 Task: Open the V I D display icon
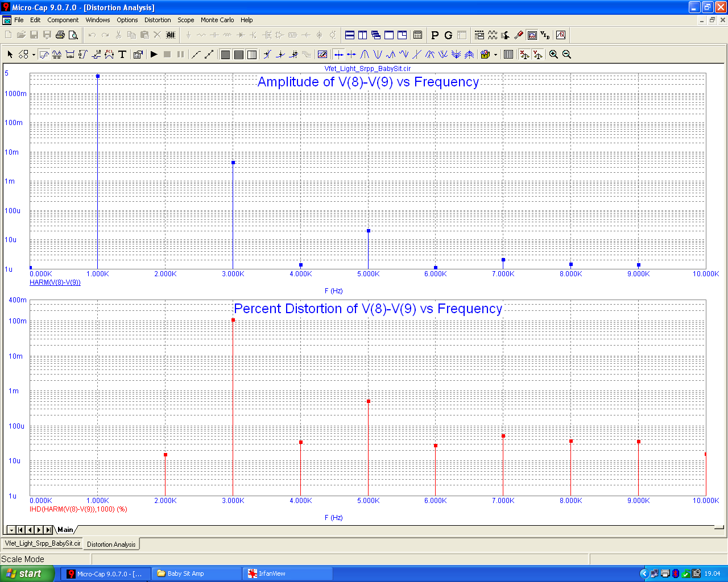pos(545,35)
